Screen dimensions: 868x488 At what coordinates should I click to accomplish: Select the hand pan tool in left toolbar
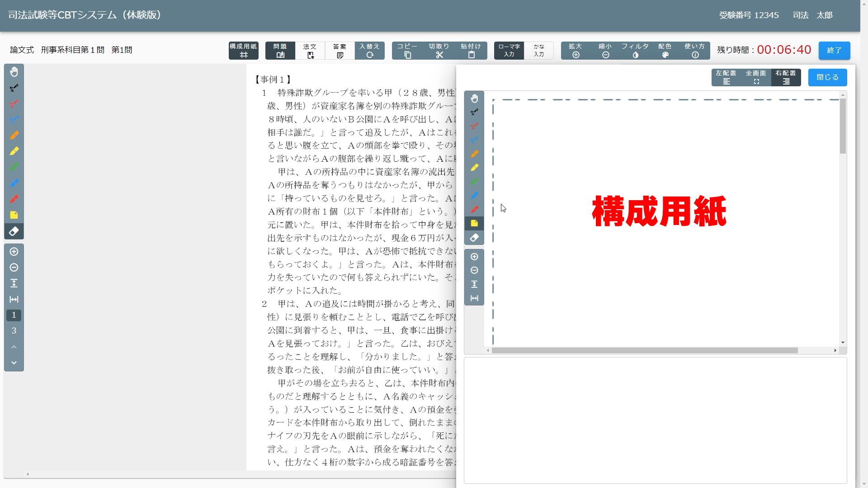(14, 72)
